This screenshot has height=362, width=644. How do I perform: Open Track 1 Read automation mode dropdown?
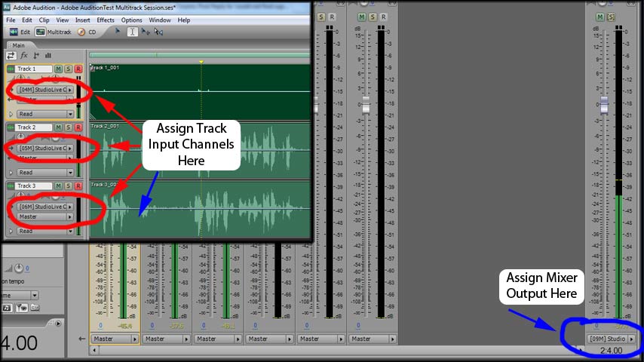(x=45, y=114)
